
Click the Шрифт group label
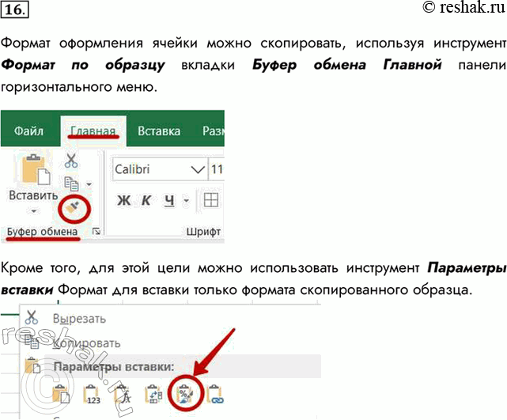coord(203,232)
